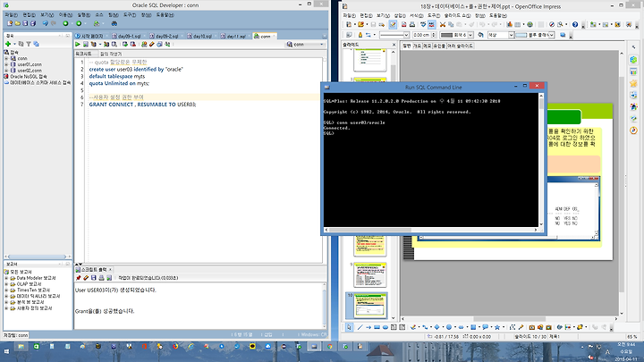
Task: Select the line tool in Impress drawing bar
Action: [x=360, y=327]
